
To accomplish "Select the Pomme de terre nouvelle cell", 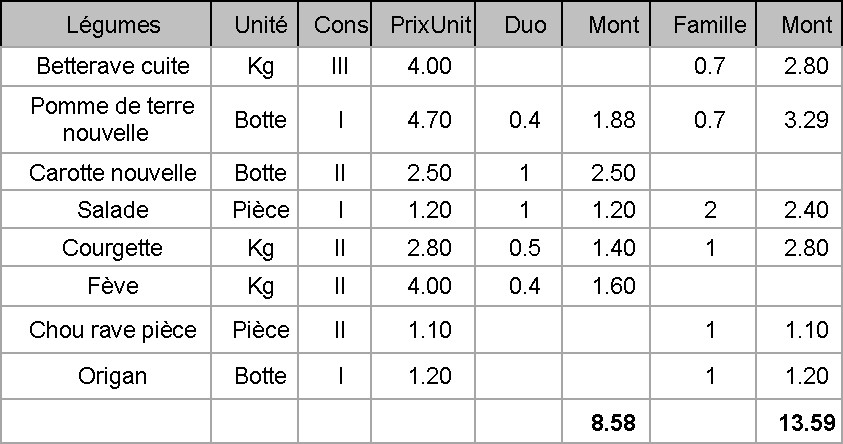I will pyautogui.click(x=112, y=119).
